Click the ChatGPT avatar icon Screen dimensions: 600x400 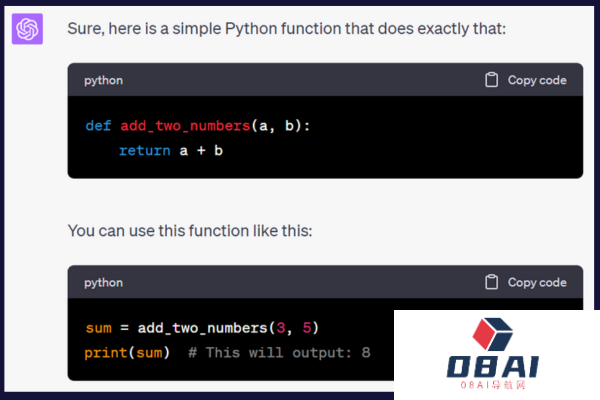[x=27, y=29]
